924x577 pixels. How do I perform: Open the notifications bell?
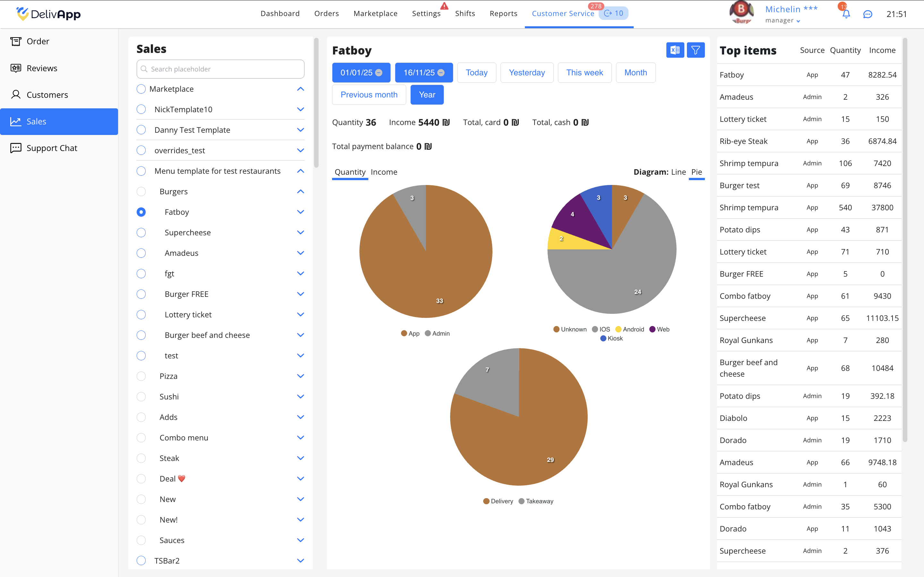pos(846,14)
